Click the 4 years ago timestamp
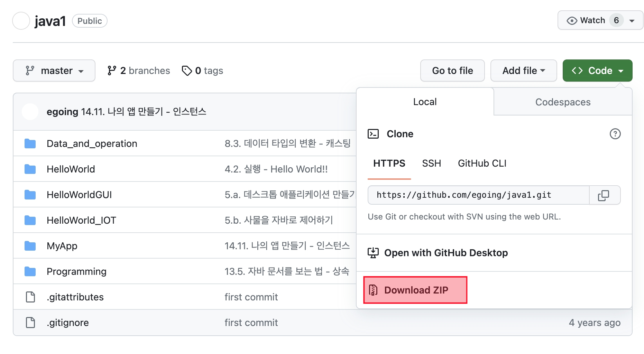Screen dimensions: 644x354 point(595,323)
